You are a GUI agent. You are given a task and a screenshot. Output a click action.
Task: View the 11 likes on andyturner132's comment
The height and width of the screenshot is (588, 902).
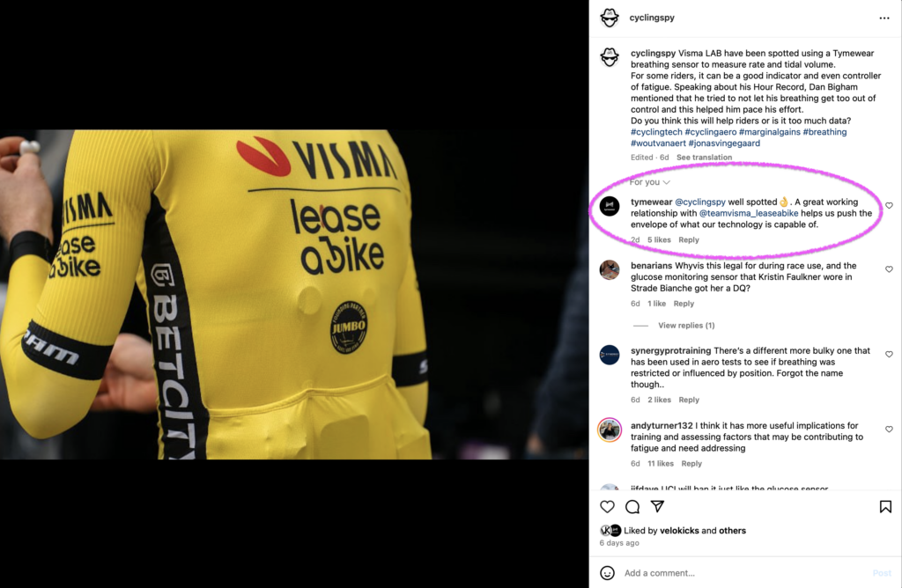point(661,463)
